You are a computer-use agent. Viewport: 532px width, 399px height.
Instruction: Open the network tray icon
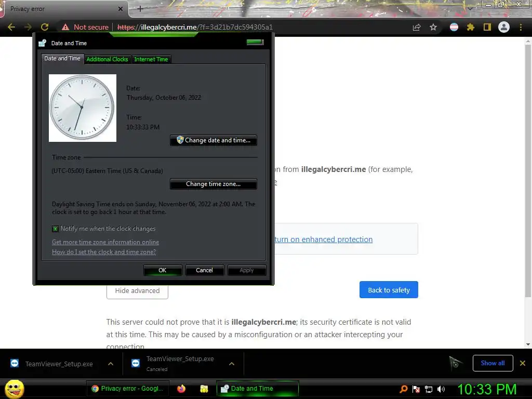[429, 389]
